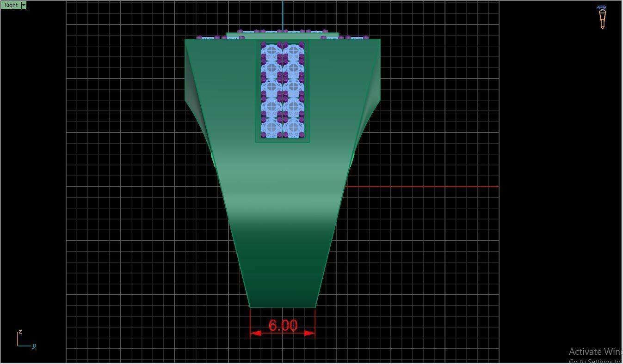Viewport: 623px width, 364px height.
Task: Click the z/y axis indicator icon
Action: pos(26,339)
